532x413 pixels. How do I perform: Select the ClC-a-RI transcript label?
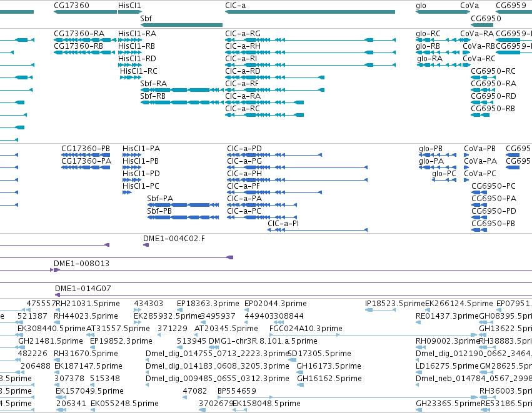(x=241, y=59)
